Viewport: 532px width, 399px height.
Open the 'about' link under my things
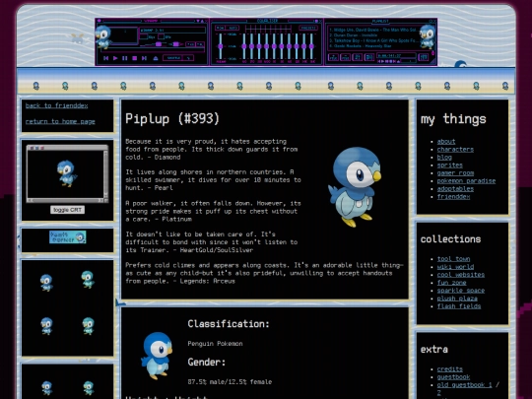coord(446,142)
